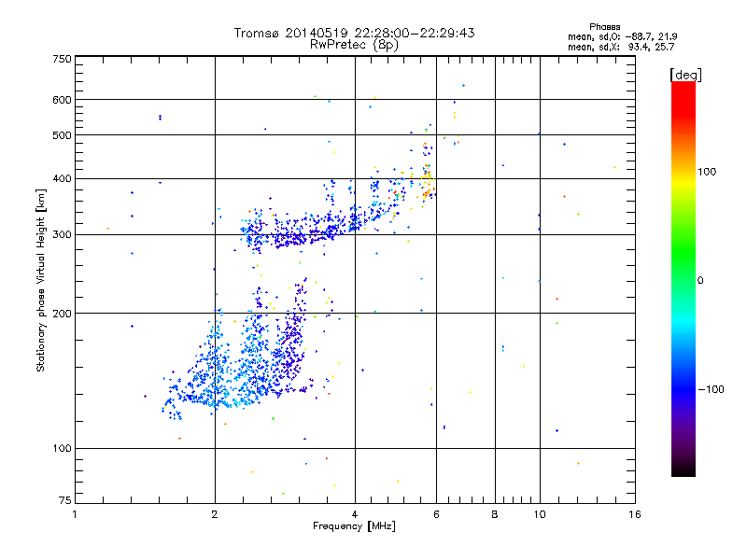This screenshot has width=747, height=560.
Task: Click the "mean, sd,O: -88.7, 21.9" statistic
Action: [x=622, y=36]
